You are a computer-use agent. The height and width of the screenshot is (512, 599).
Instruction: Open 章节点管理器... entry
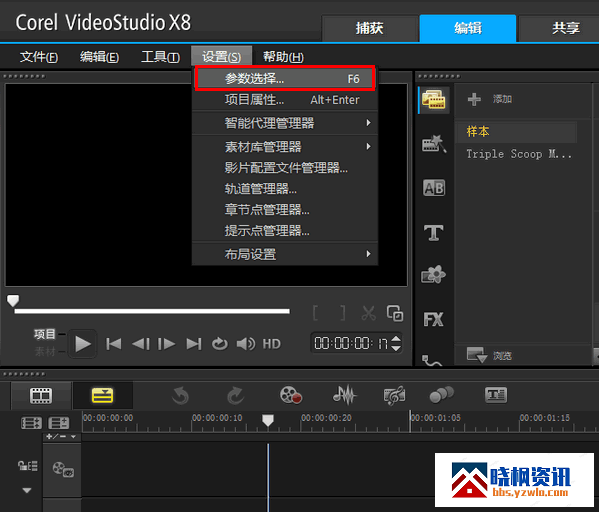[285, 210]
